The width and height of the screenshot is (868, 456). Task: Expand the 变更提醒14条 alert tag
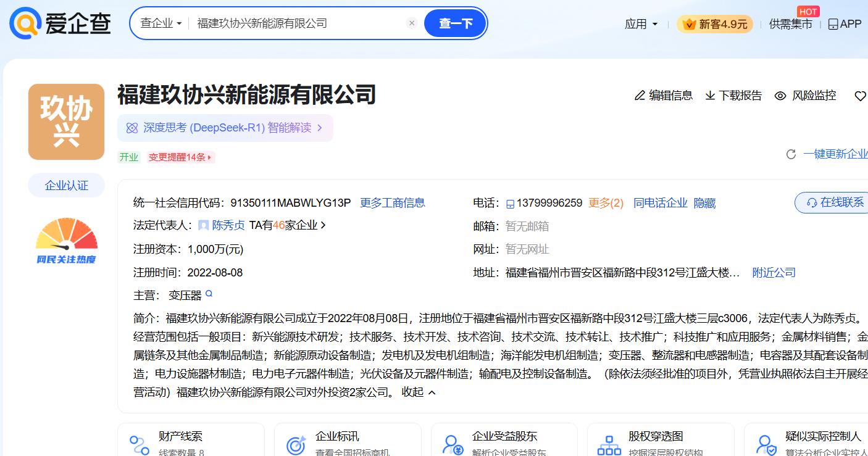click(x=181, y=157)
